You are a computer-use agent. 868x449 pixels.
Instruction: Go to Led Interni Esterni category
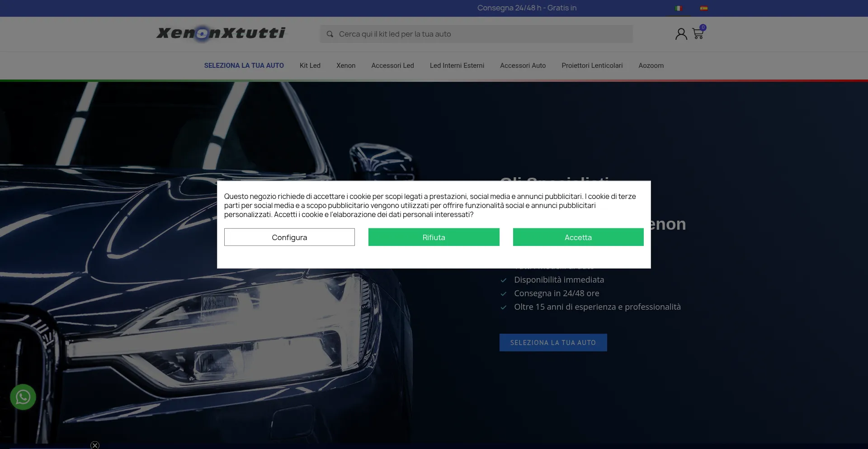click(457, 66)
